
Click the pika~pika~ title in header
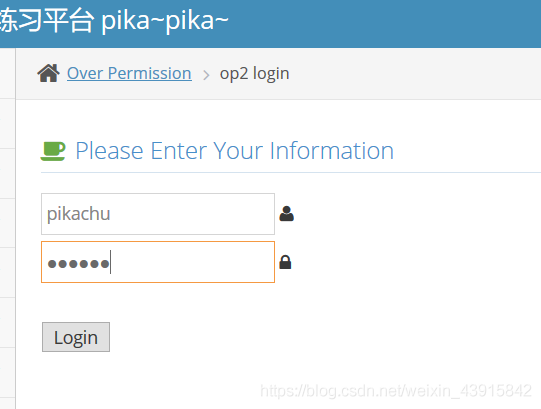click(165, 21)
